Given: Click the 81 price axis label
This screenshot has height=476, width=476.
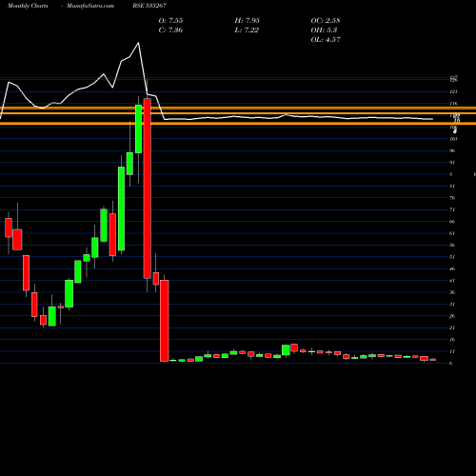Looking at the screenshot, I should [452, 186].
